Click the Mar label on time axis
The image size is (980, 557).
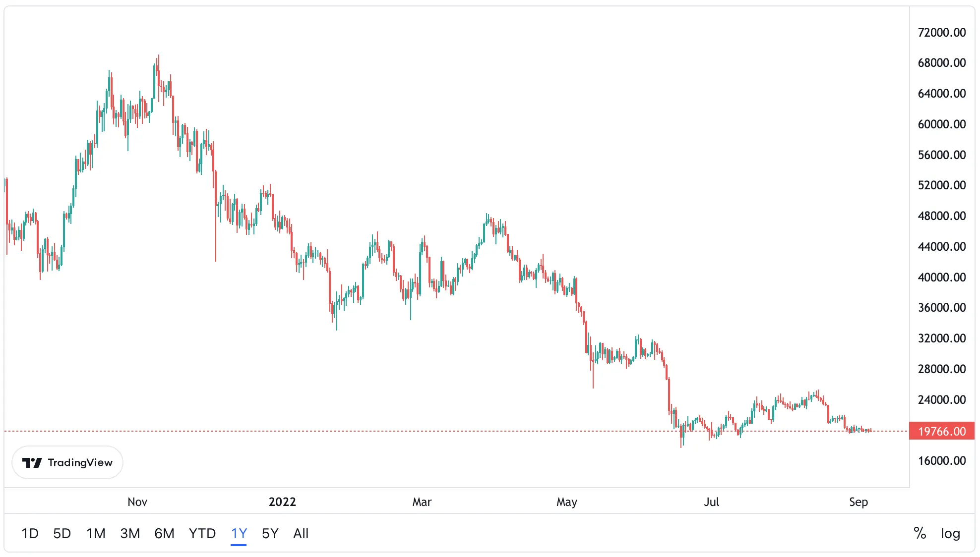click(x=422, y=502)
